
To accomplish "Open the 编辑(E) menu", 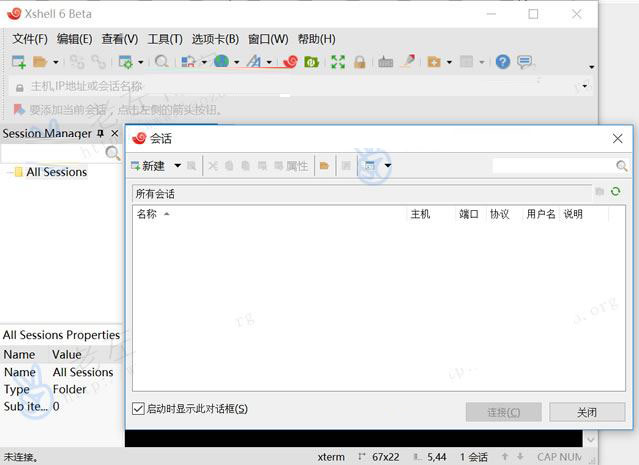I will click(74, 39).
